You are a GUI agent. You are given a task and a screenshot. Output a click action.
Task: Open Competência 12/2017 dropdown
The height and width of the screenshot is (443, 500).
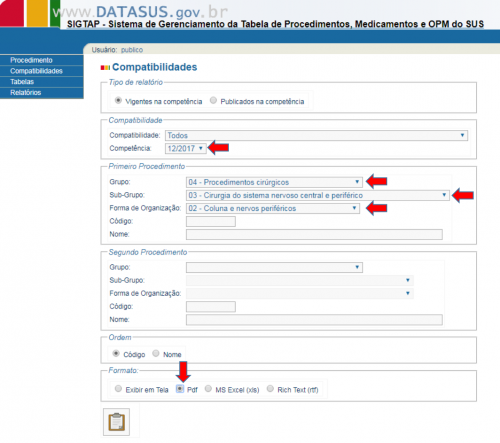coord(186,148)
